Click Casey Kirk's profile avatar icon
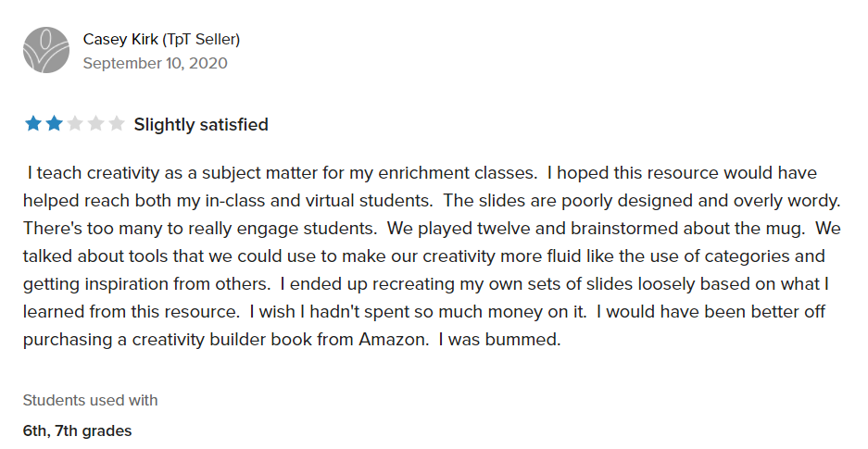 point(45,50)
